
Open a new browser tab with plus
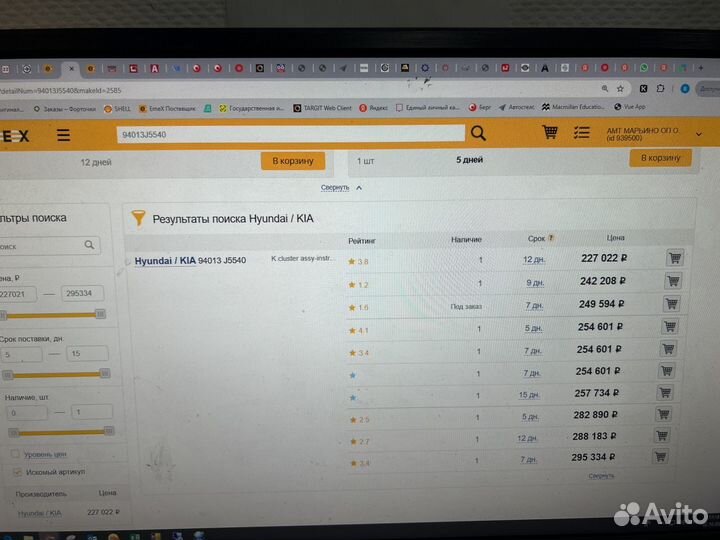point(701,68)
